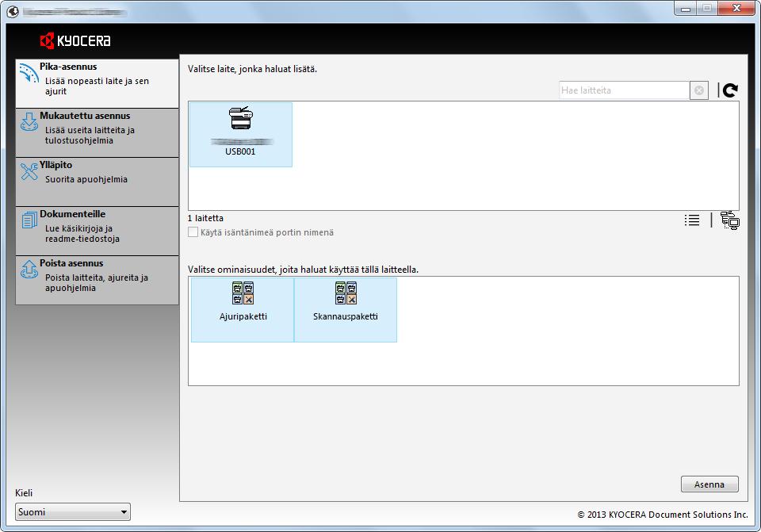Select the USB001 printer device
Viewport: 761px width, 532px height.
241,135
